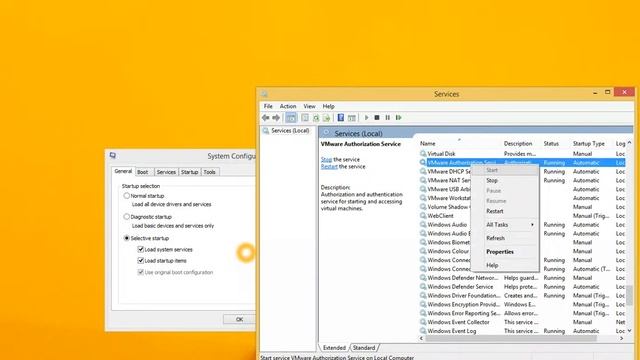The image size is (640, 360).
Task: Toggle the Load startup items checkbox
Action: (x=140, y=260)
